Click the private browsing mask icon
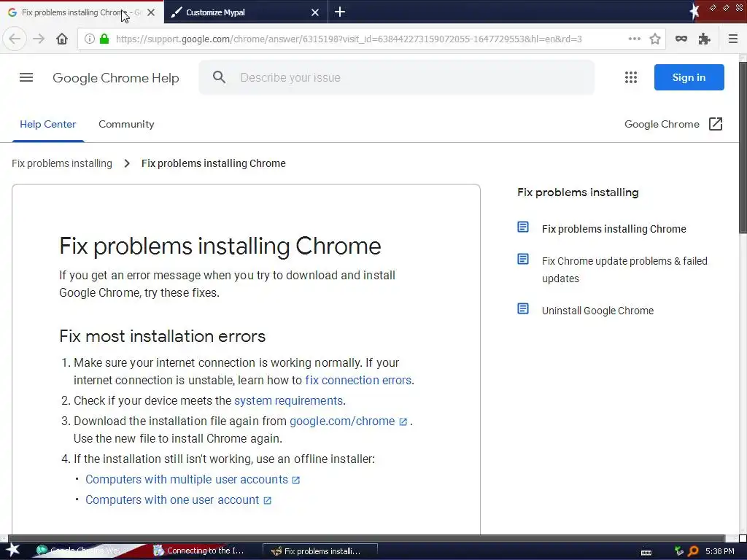The height and width of the screenshot is (560, 747). pos(681,39)
